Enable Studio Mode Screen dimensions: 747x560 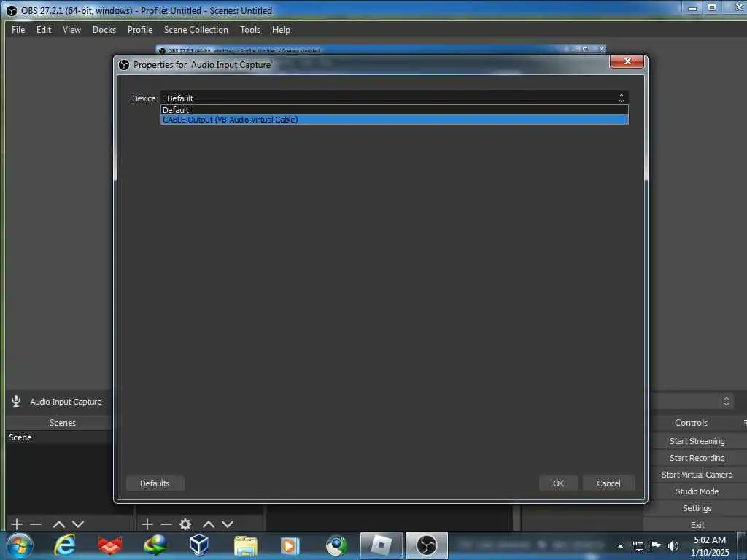[x=697, y=491]
